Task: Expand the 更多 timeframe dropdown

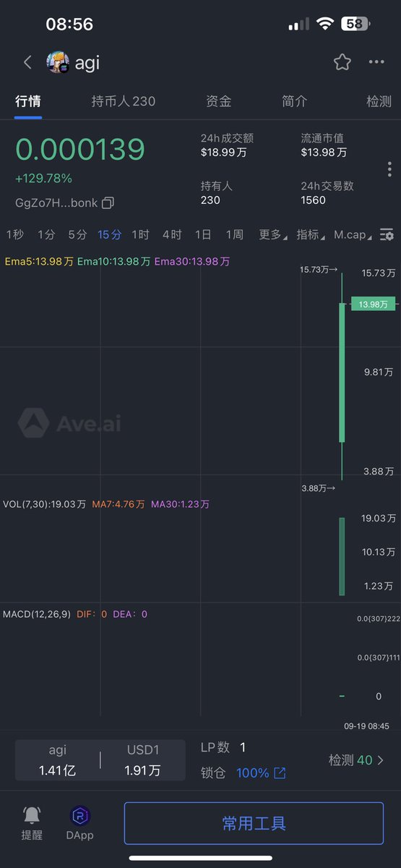Action: pos(273,234)
